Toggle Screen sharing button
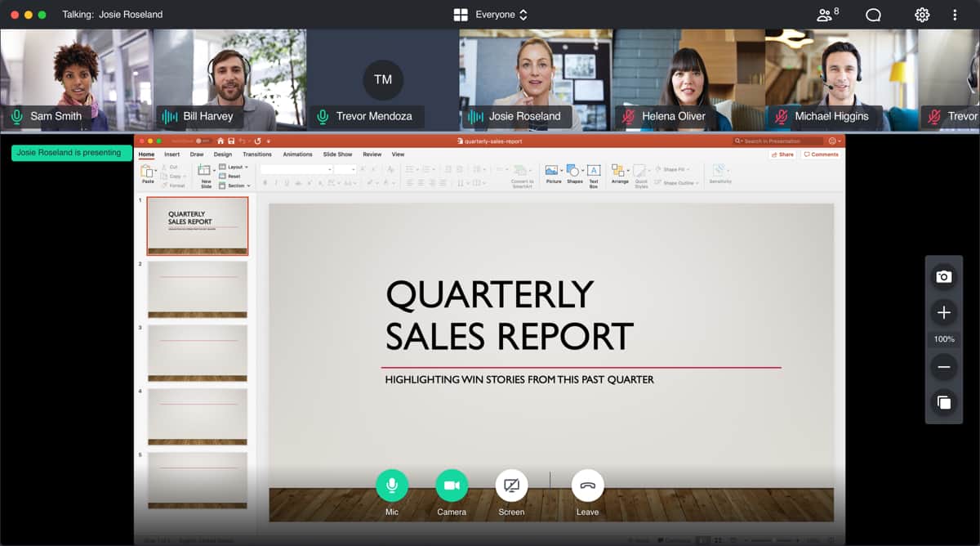 [511, 486]
